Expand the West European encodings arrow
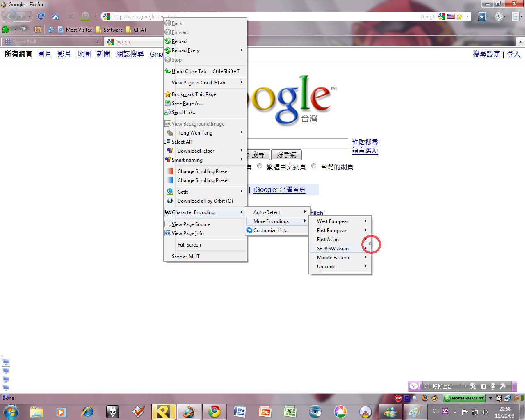The height and width of the screenshot is (420, 525). (x=366, y=221)
